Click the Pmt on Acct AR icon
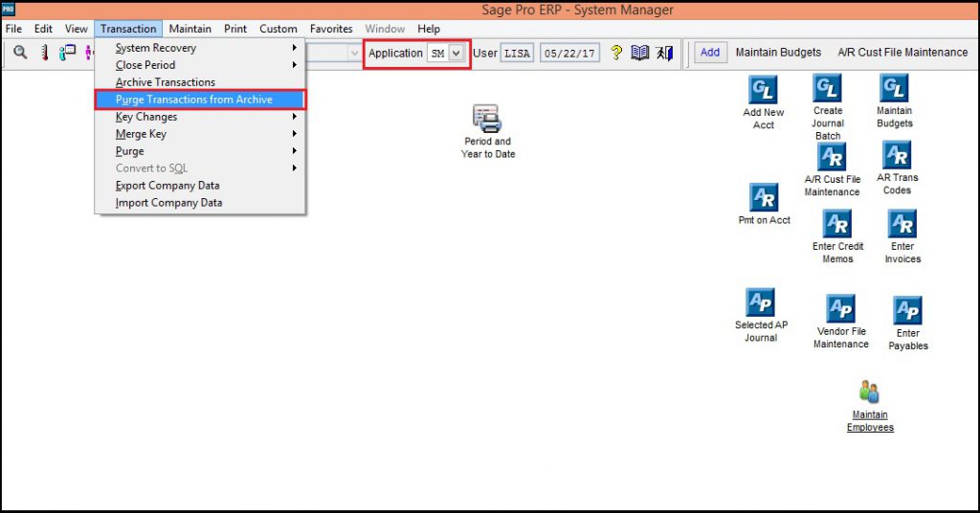Viewport: 980px width, 513px height. coord(764,198)
